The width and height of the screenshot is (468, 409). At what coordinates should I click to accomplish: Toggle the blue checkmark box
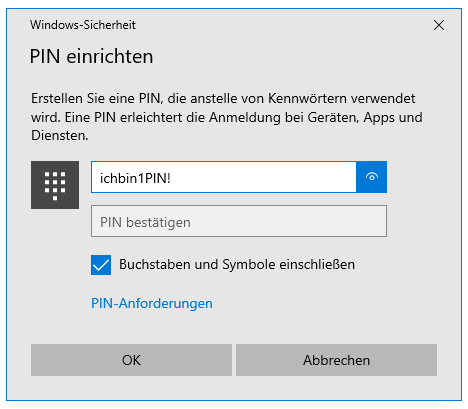pyautogui.click(x=101, y=265)
